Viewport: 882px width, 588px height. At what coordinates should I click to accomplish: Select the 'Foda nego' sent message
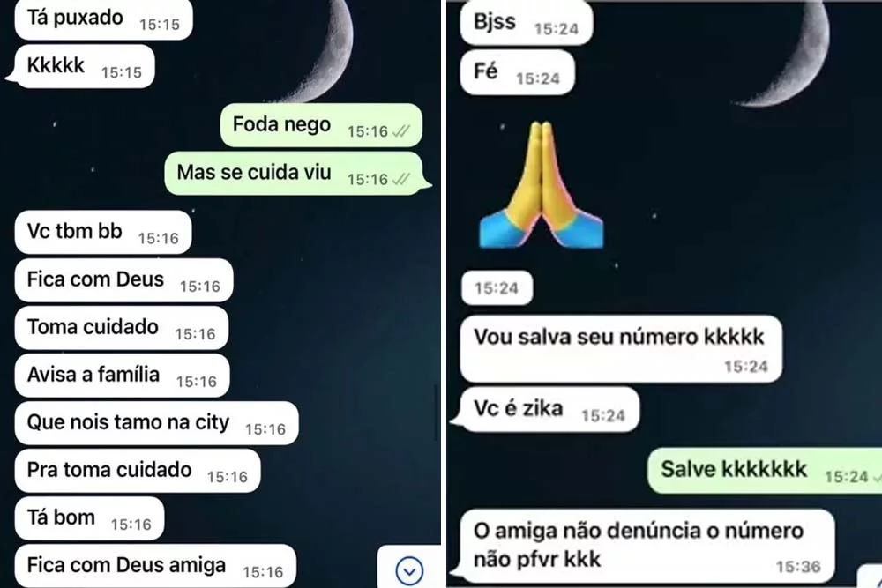coord(321,125)
